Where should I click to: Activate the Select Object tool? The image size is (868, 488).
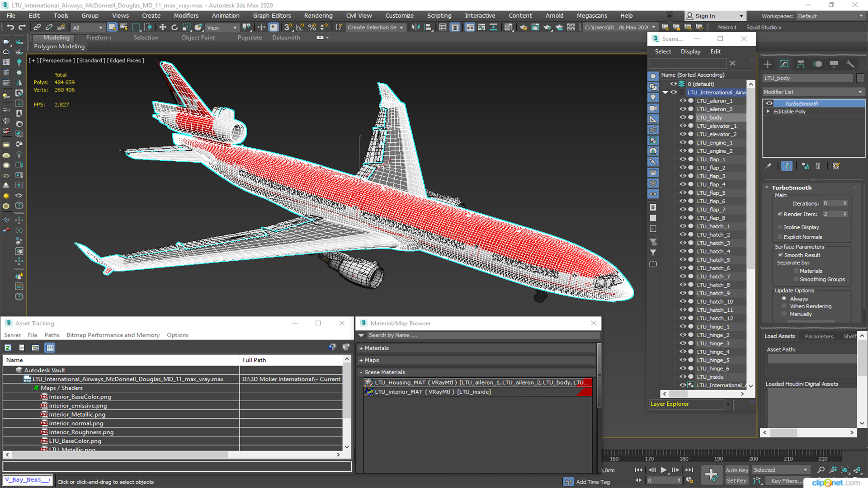point(112,27)
